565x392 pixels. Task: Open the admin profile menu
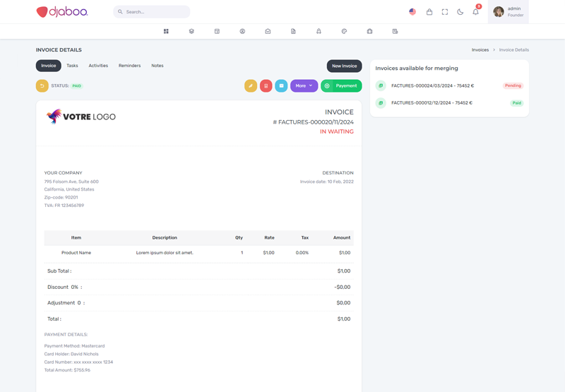508,12
